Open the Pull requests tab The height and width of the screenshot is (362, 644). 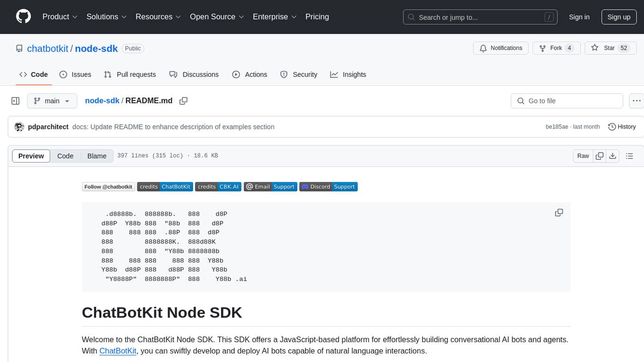pos(130,74)
